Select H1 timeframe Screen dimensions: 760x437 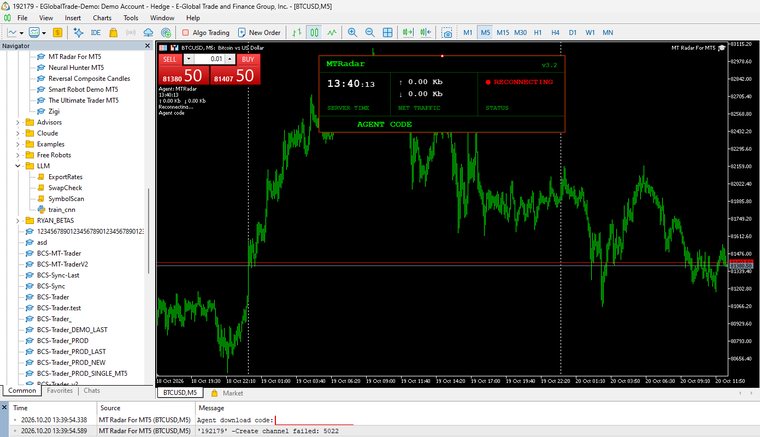538,32
